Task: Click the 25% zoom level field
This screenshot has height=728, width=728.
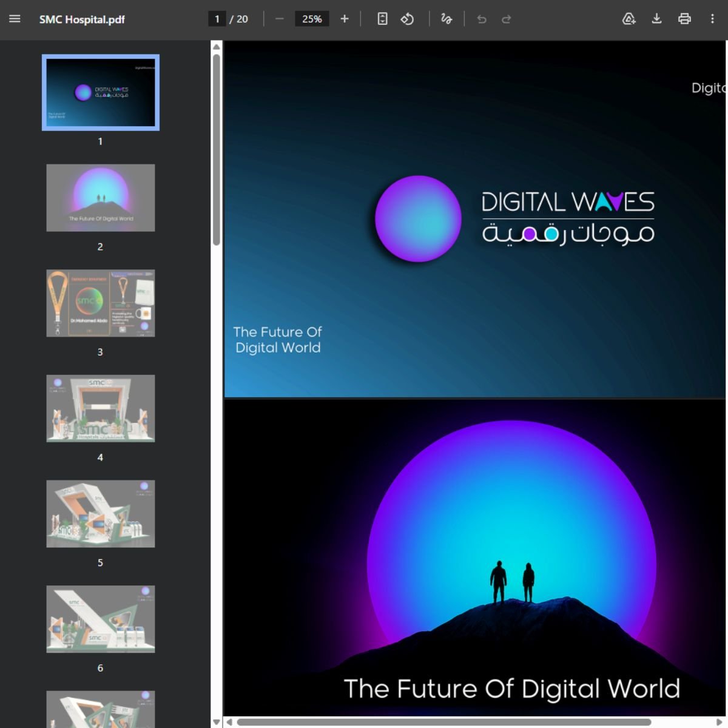Action: (312, 19)
